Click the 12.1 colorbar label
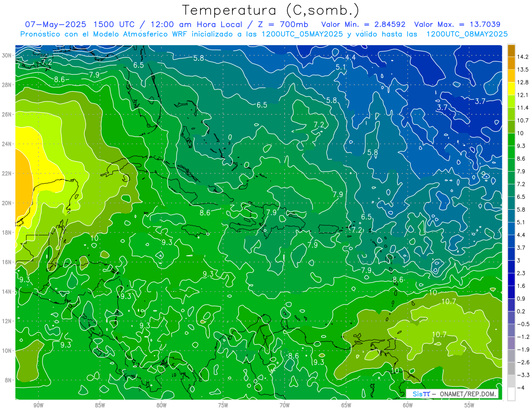This screenshot has width=532, height=411. 523,95
